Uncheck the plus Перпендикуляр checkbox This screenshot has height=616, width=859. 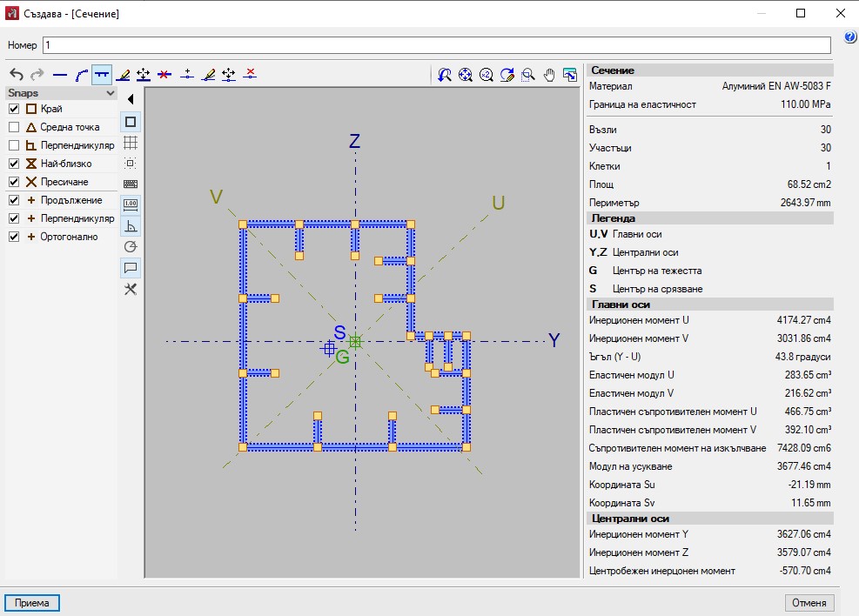tap(14, 218)
